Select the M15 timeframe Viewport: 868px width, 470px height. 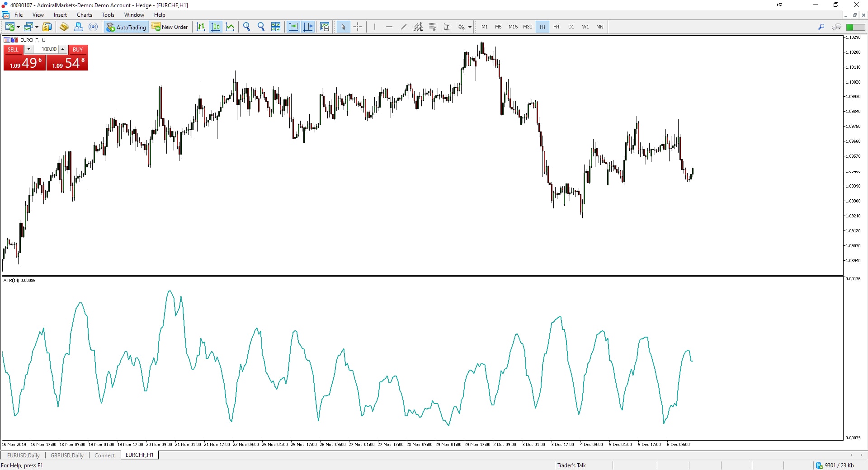513,27
